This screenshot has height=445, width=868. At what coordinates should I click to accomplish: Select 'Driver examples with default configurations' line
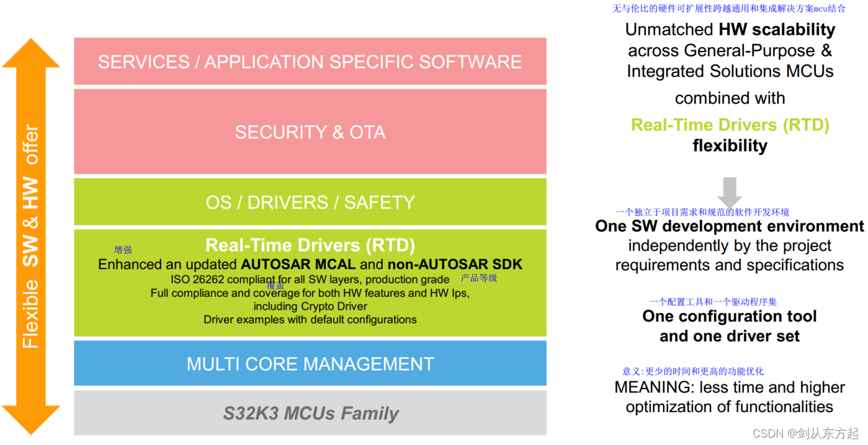pos(310,320)
